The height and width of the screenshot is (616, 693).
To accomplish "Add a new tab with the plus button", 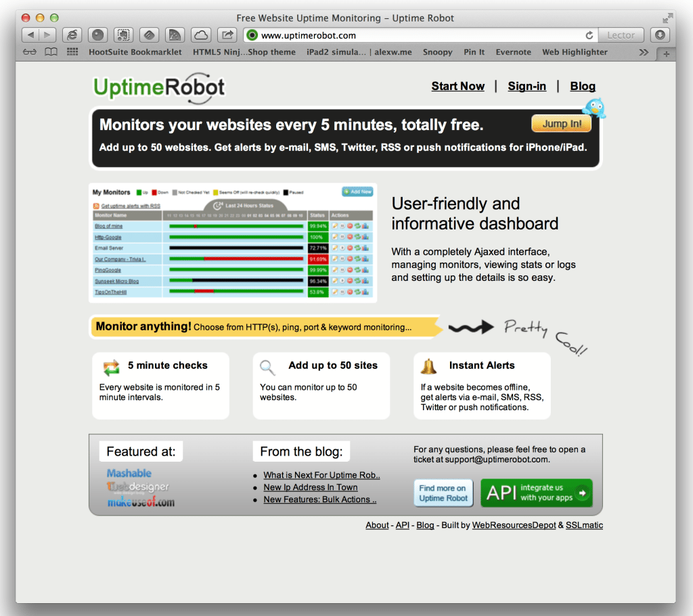I will tap(667, 54).
